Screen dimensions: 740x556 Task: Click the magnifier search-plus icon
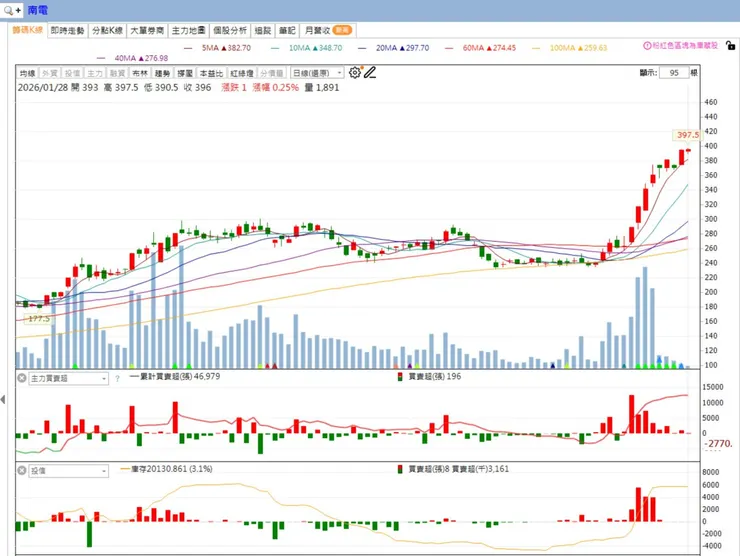click(12, 9)
